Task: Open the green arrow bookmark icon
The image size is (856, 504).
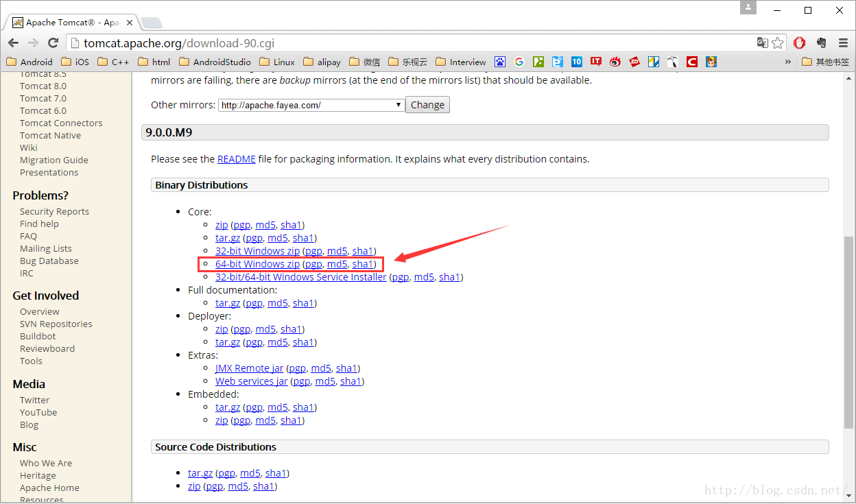Action: 538,62
